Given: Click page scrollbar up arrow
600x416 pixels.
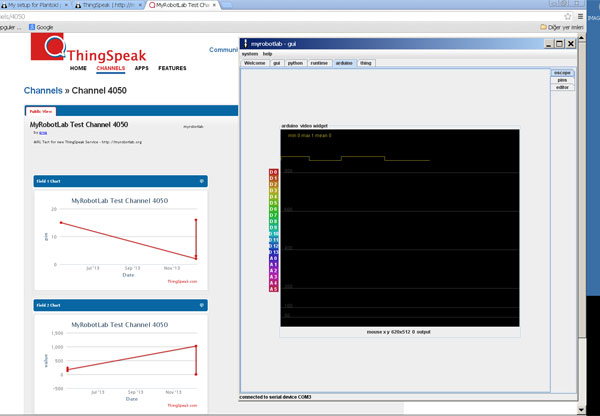Looking at the screenshot, I should pos(581,38).
